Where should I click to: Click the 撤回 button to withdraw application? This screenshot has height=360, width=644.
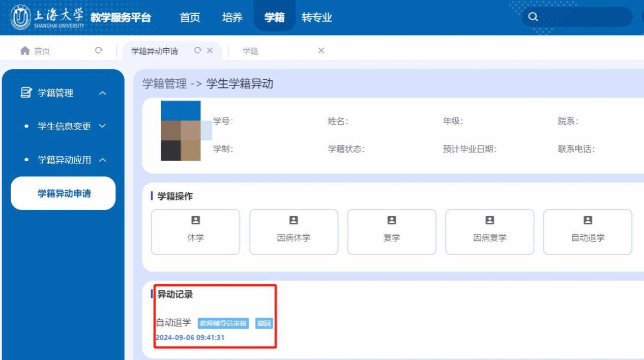click(264, 323)
